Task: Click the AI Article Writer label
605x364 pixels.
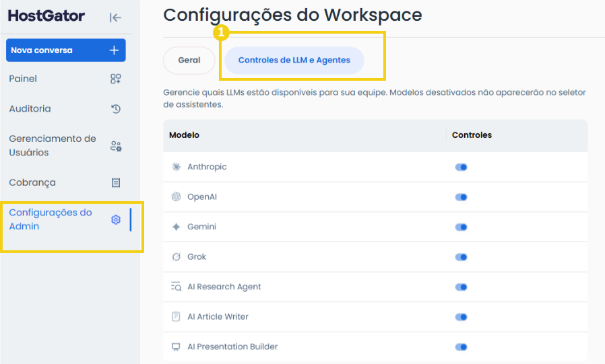Action: click(218, 317)
